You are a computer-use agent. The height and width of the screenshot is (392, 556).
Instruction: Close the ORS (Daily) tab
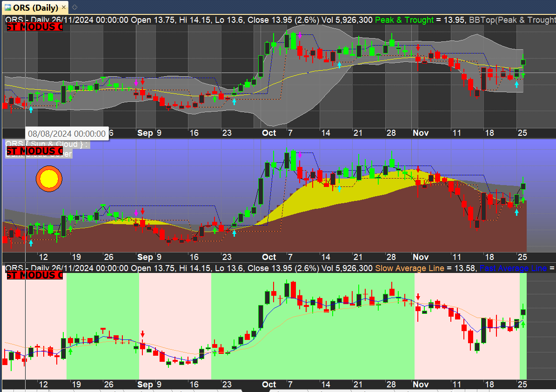(64, 7)
